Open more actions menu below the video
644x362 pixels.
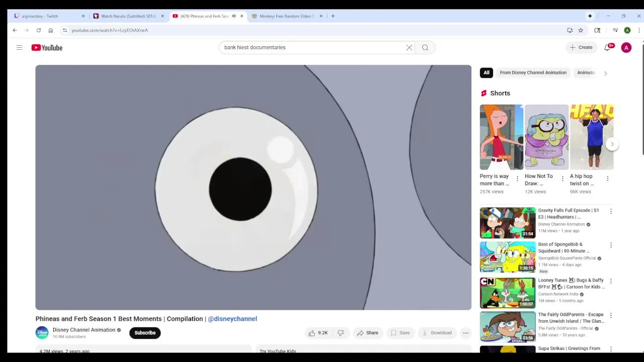coord(466,333)
